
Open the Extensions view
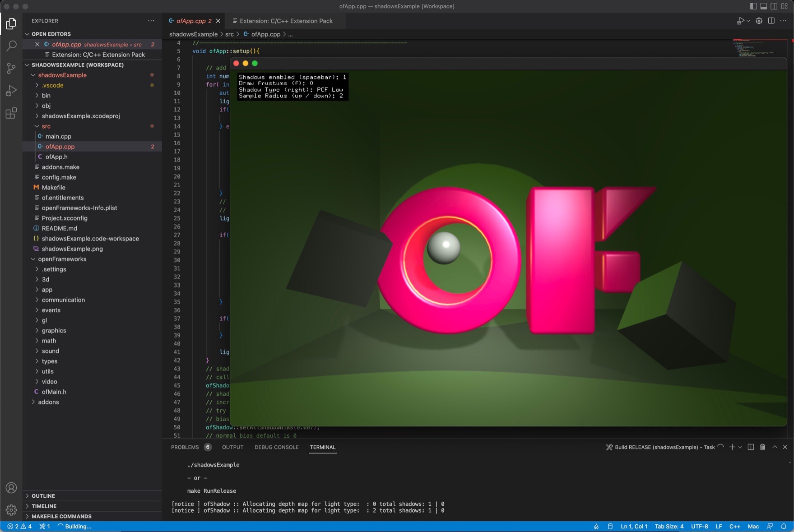(11, 113)
